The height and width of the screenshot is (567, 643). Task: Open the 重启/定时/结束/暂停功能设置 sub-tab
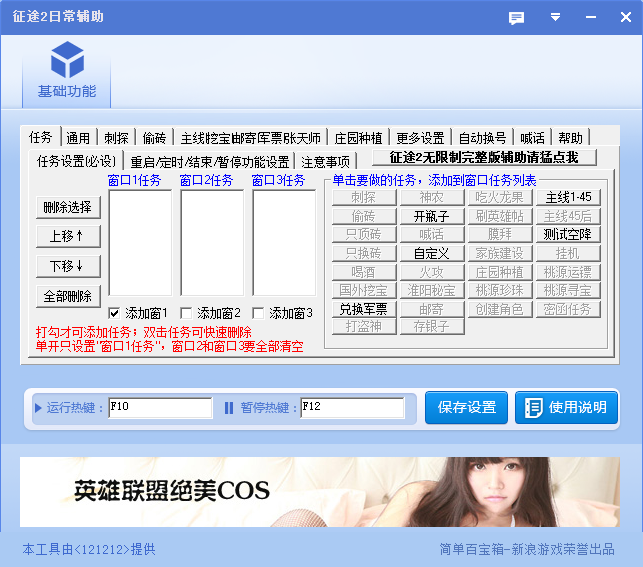tap(210, 162)
